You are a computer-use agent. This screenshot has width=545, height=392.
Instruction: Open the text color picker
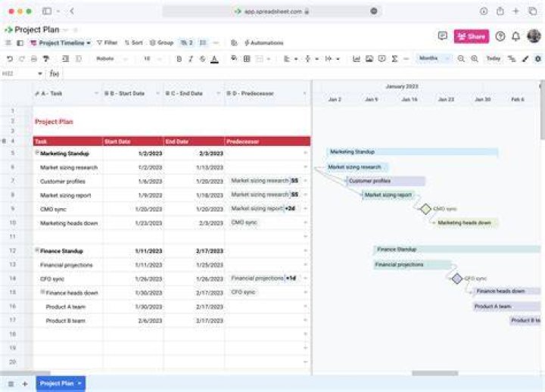click(215, 59)
